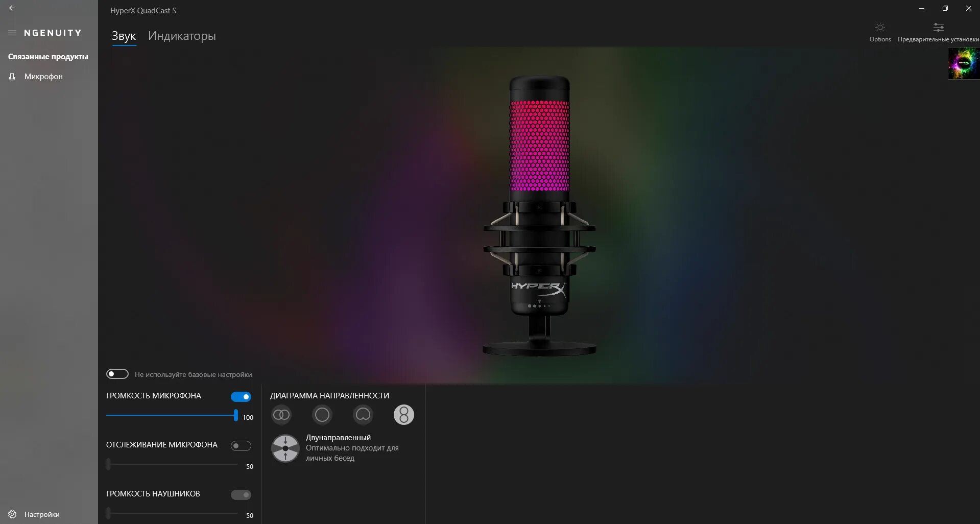This screenshot has height=524, width=980.
Task: Click the HyperX QuadCast S window title
Action: coord(143,10)
